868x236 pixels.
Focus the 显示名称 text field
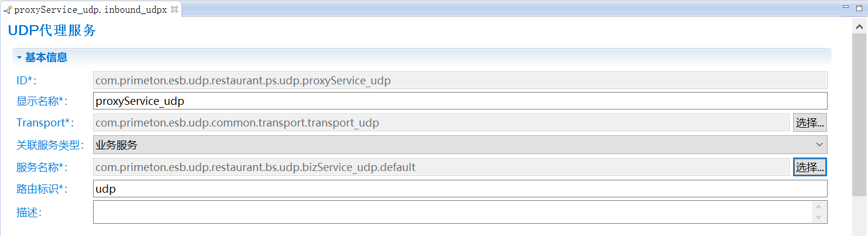point(459,101)
